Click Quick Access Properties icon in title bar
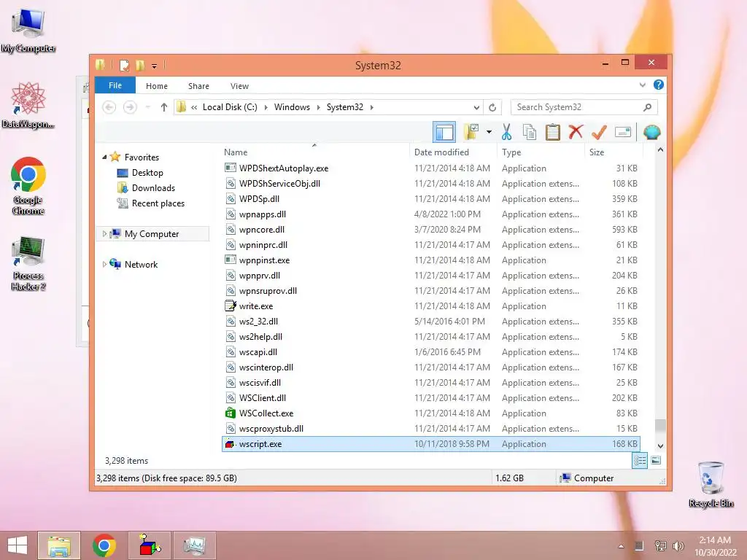 tap(124, 65)
